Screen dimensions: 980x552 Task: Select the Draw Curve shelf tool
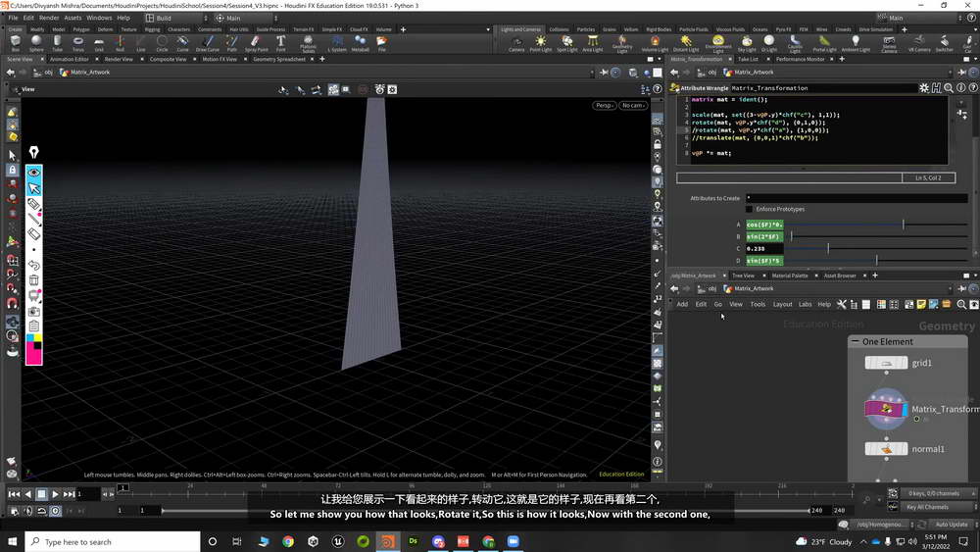click(x=208, y=43)
